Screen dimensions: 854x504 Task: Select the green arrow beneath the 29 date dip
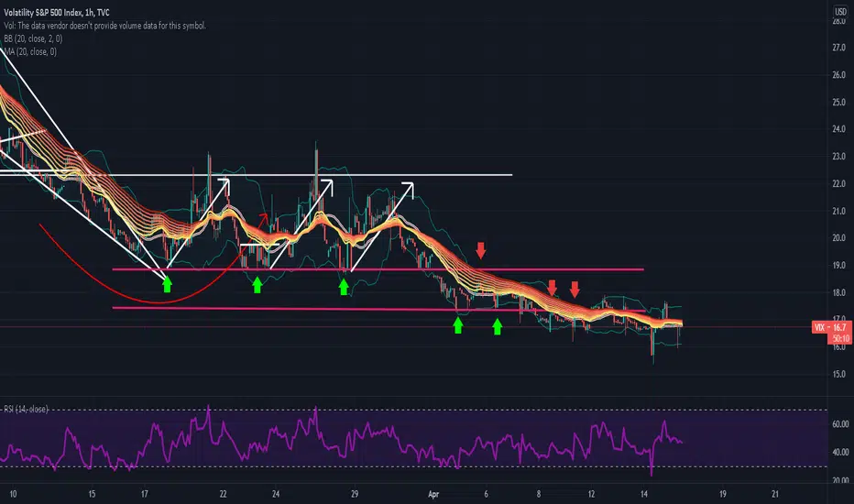pos(344,287)
